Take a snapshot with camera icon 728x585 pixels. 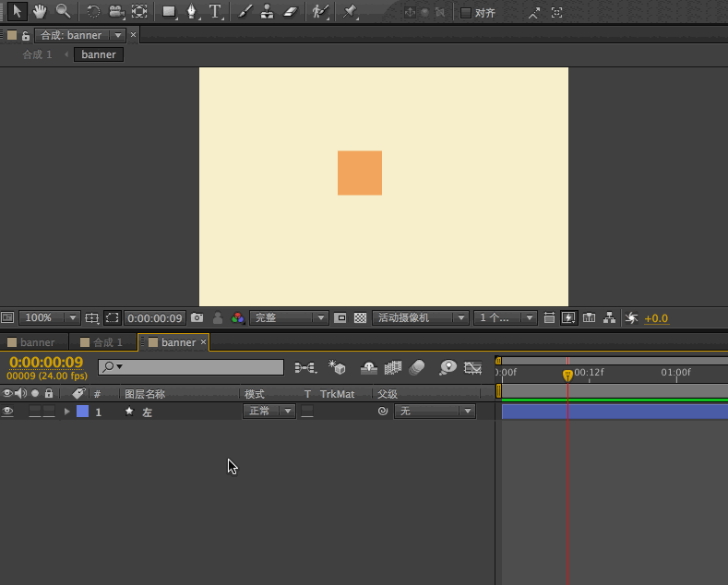197,317
